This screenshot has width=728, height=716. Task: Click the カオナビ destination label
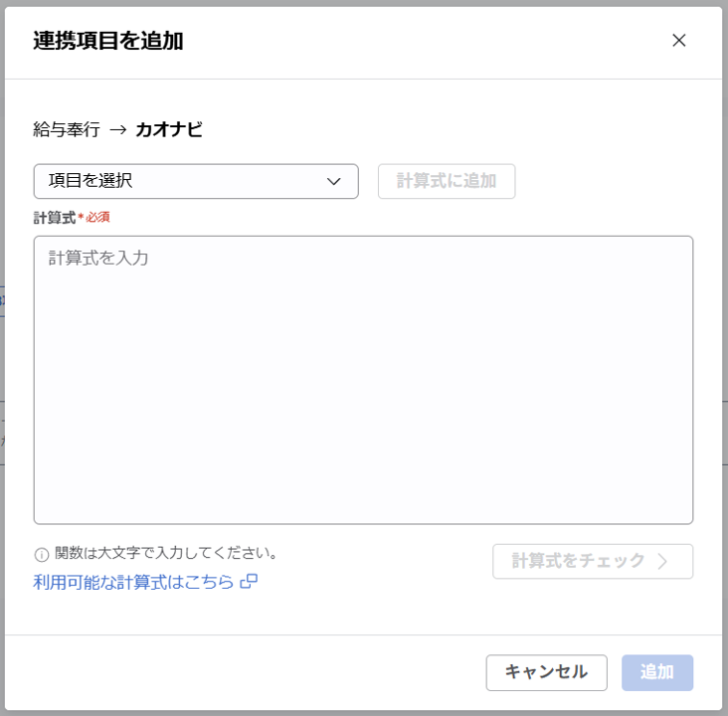coord(169,129)
